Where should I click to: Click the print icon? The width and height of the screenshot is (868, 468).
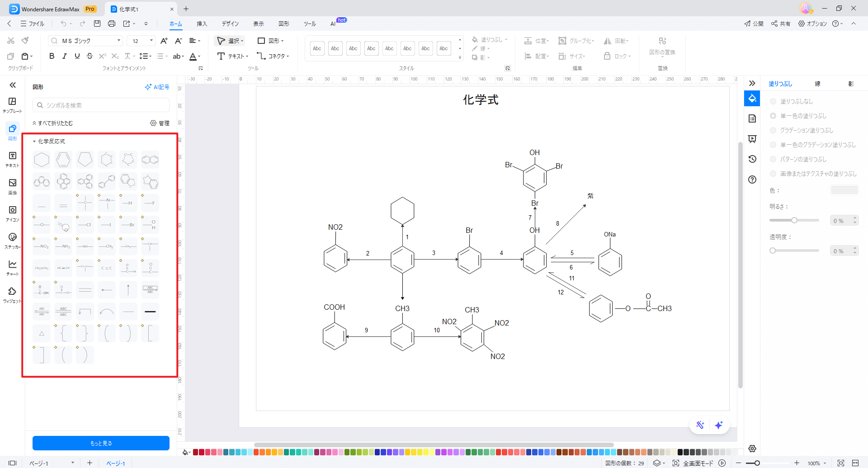point(112,24)
